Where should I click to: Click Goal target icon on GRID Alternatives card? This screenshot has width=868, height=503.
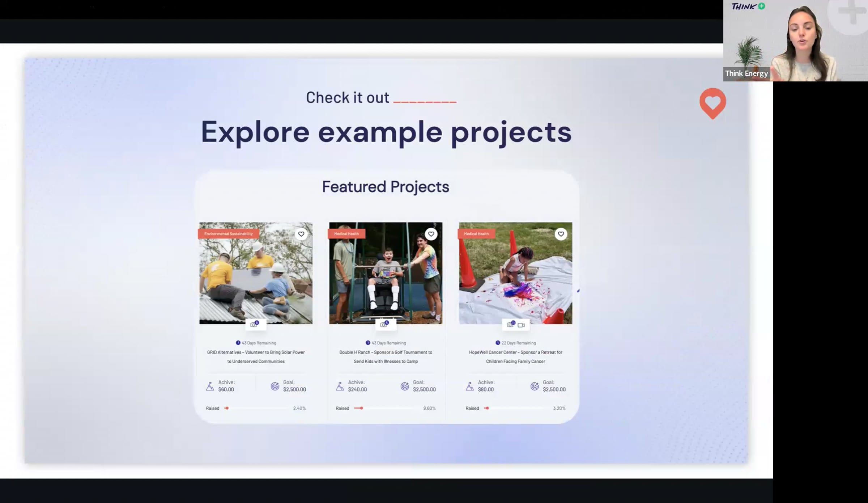275,386
